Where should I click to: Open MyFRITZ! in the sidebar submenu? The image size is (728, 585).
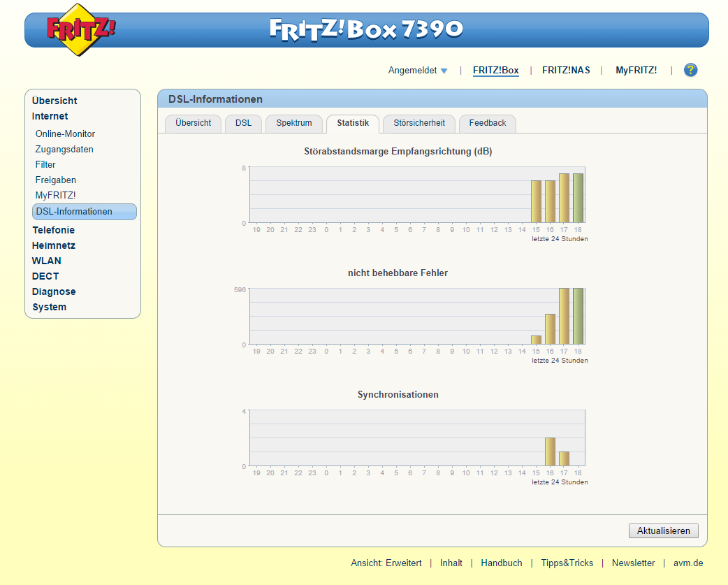55,195
